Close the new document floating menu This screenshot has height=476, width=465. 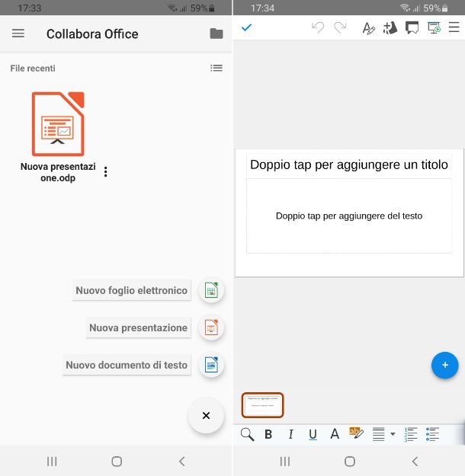pos(206,416)
